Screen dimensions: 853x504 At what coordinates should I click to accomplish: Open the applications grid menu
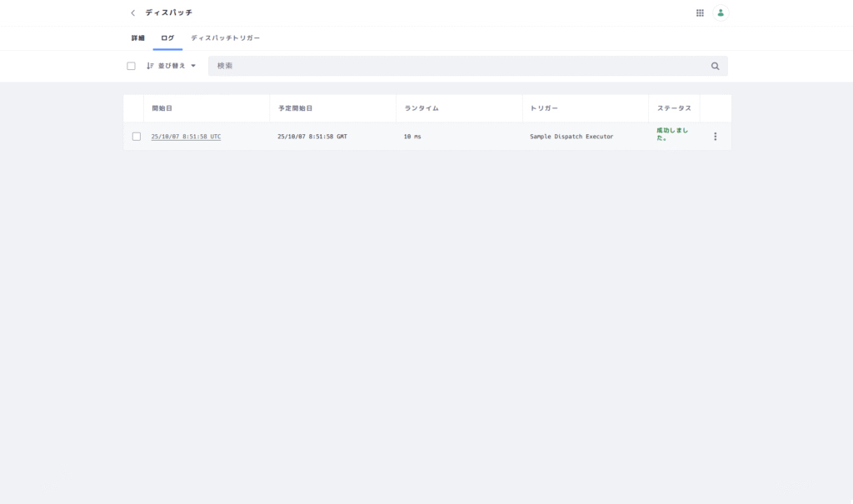pos(700,13)
